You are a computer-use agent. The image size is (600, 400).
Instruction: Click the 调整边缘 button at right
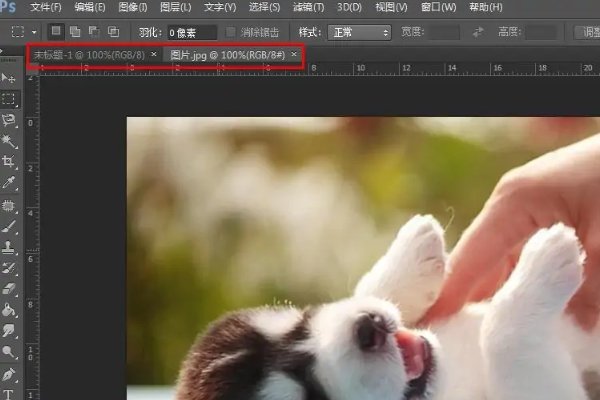[588, 32]
